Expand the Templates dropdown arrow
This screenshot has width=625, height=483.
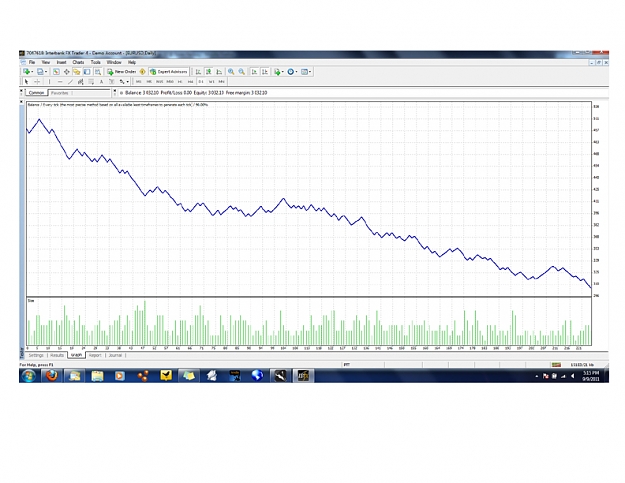tap(310, 72)
